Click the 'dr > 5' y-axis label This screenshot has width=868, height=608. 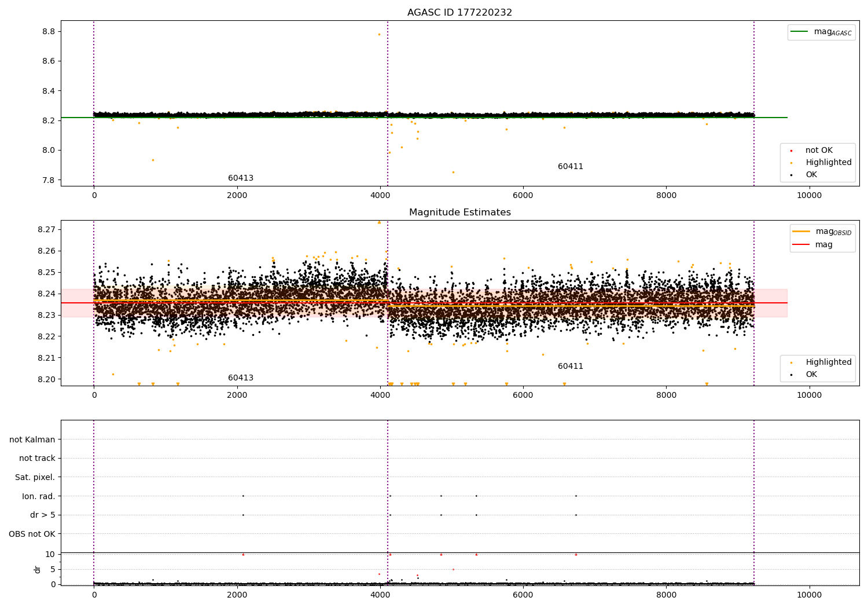point(43,515)
